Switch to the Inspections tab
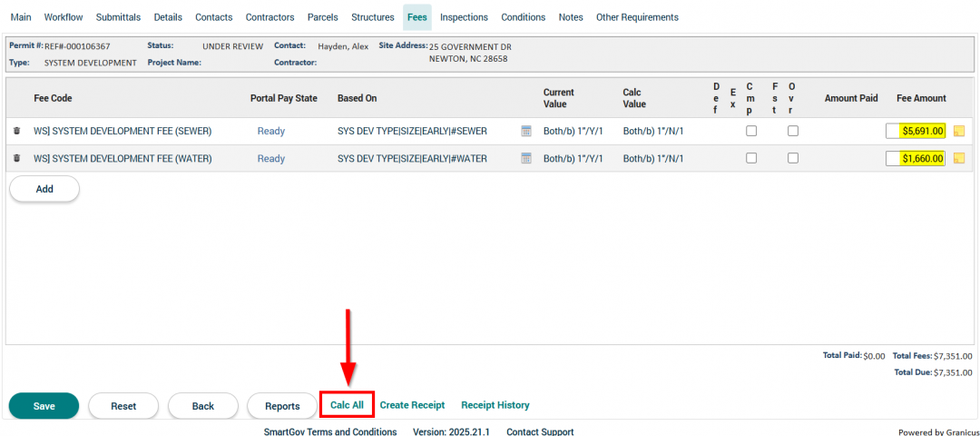 (x=464, y=17)
